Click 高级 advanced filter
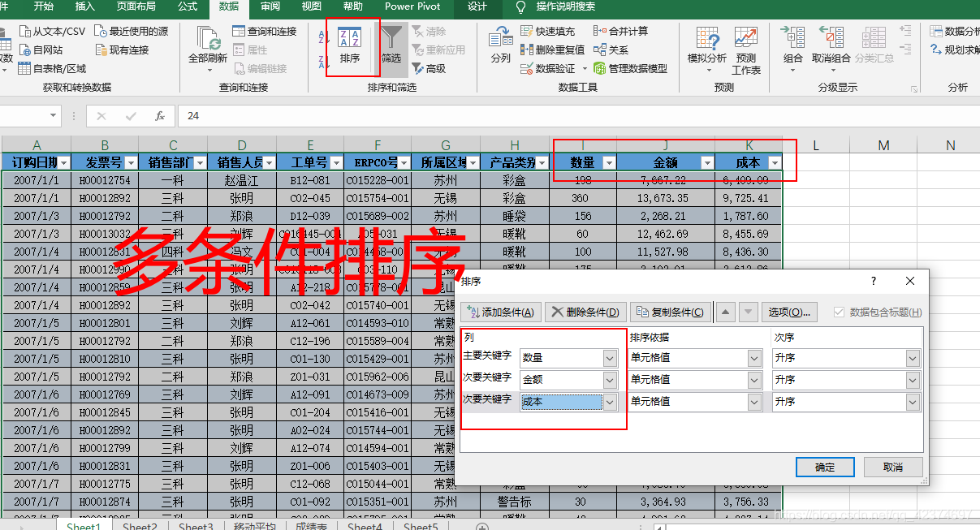 429,68
